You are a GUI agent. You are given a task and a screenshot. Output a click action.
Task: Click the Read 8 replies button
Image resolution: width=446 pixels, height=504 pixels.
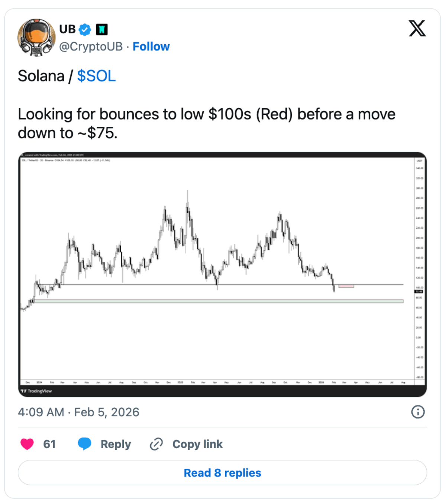tap(222, 473)
